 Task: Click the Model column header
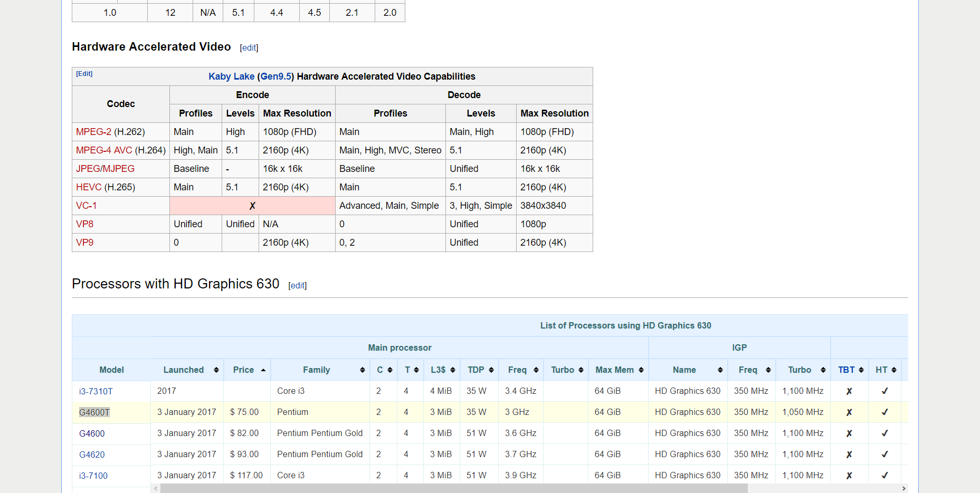[x=112, y=370]
